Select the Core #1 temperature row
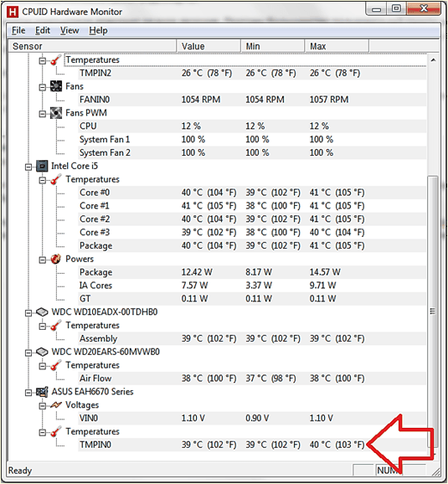The width and height of the screenshot is (448, 484). coord(252,206)
